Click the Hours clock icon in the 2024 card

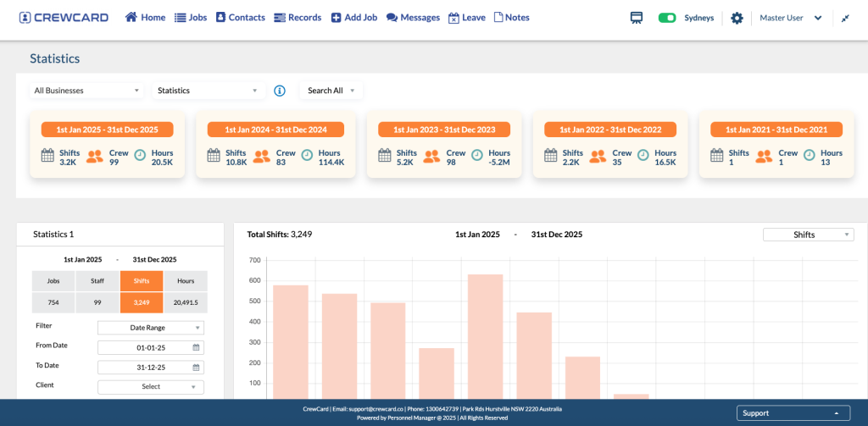[x=307, y=156]
